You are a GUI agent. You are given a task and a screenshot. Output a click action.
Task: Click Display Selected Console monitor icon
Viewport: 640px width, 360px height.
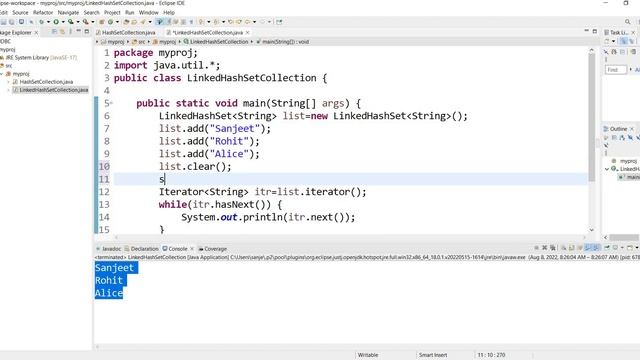pos(616,248)
